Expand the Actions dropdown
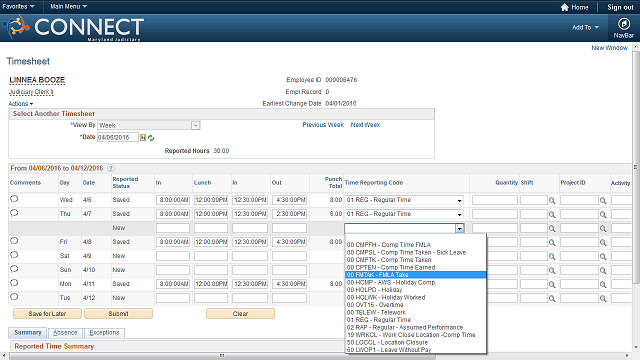 click(x=20, y=104)
